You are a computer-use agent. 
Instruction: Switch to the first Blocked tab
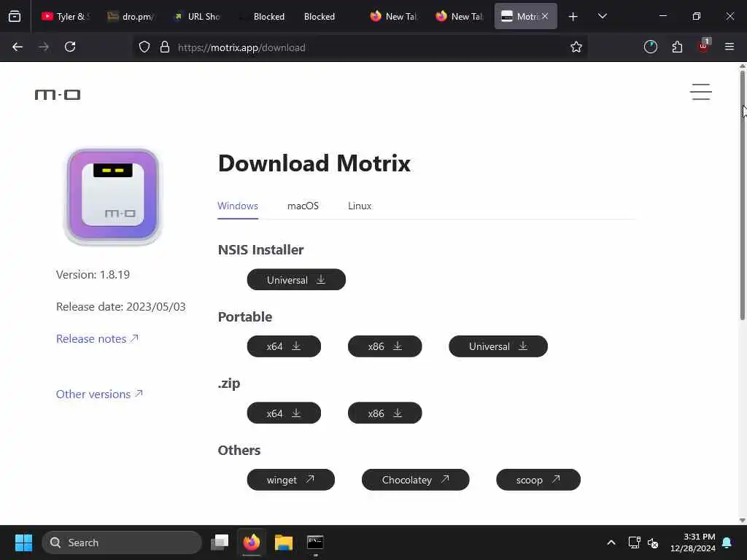pos(262,17)
